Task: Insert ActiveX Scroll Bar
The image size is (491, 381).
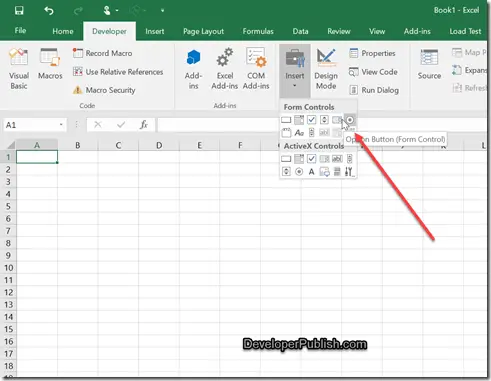Action: [x=349, y=159]
